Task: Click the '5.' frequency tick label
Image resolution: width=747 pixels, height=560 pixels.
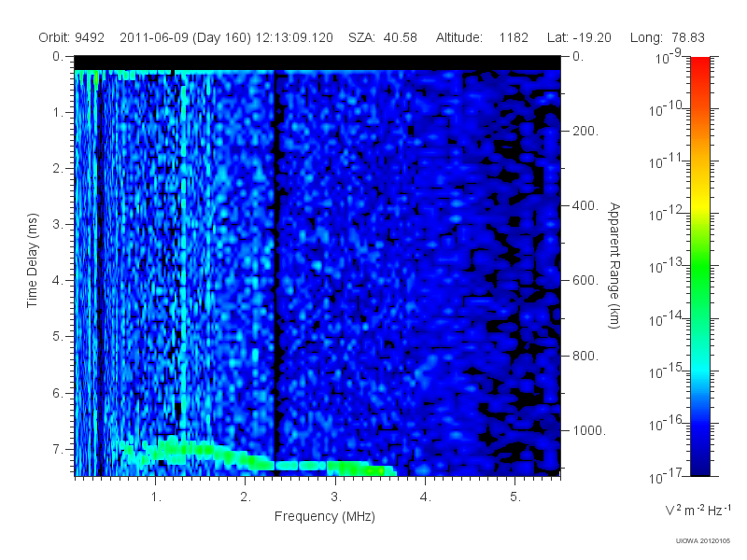Action: (515, 497)
